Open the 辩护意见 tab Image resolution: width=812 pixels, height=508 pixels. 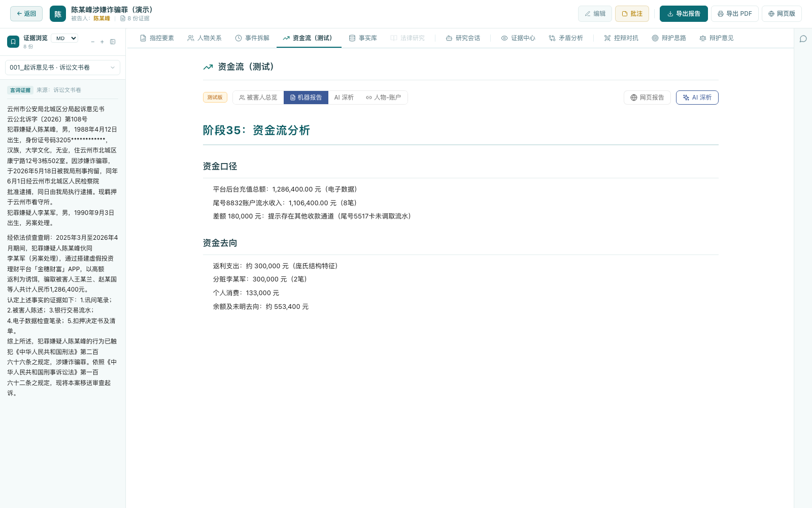coord(717,38)
